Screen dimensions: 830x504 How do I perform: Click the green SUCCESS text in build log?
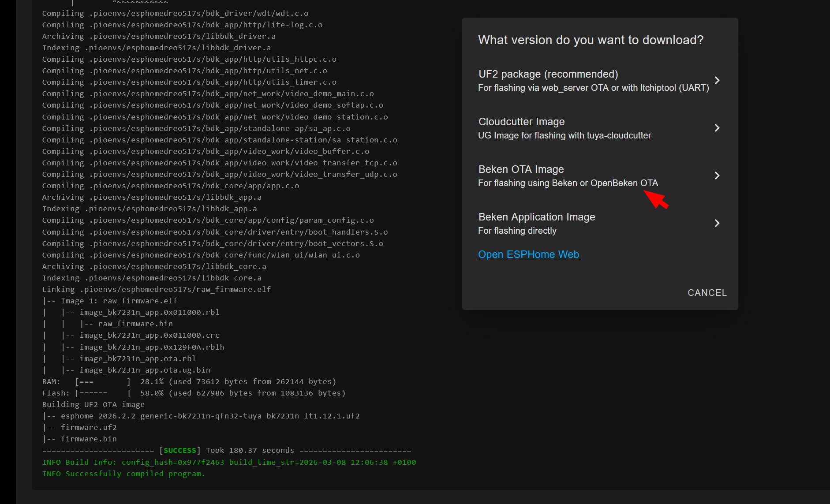coord(180,450)
